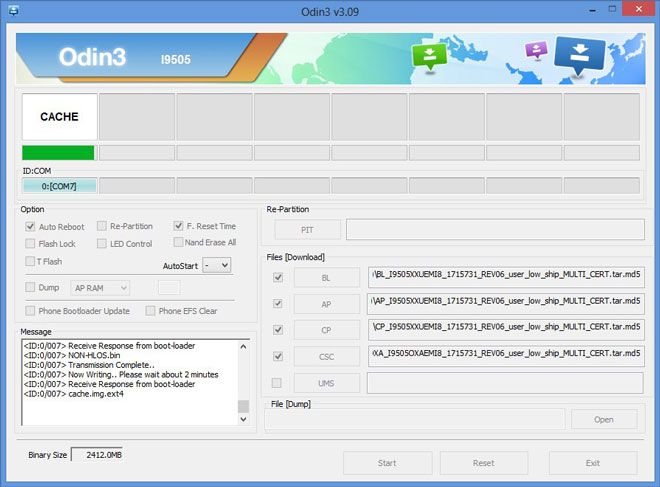The image size is (660, 487).
Task: Click the Message log scrollbar thumb
Action: coord(243,406)
